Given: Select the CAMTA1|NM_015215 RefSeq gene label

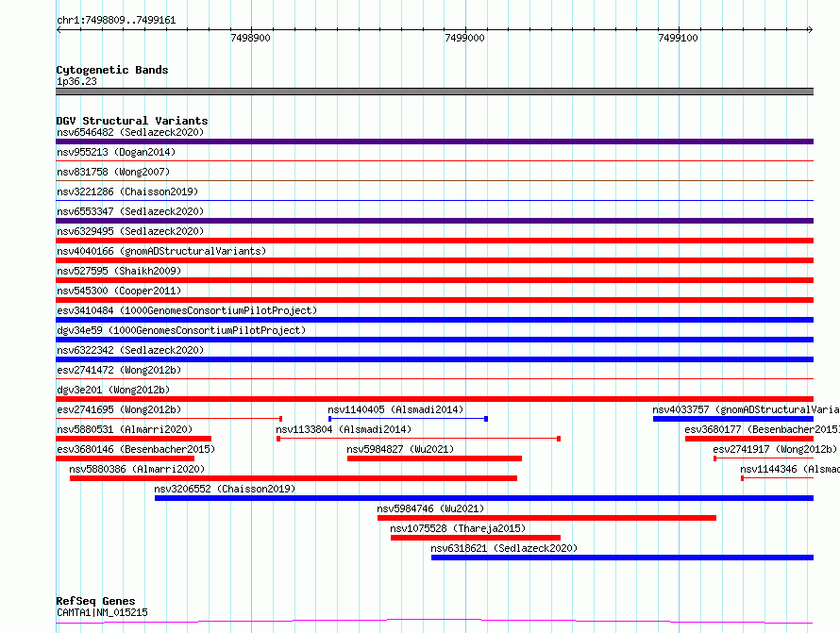Looking at the screenshot, I should tap(102, 612).
